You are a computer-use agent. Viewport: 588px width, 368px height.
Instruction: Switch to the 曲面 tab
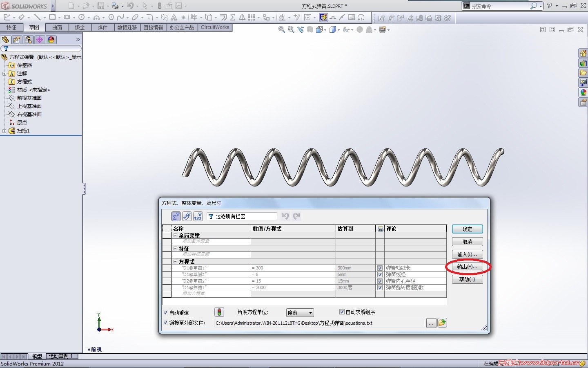[x=57, y=27]
